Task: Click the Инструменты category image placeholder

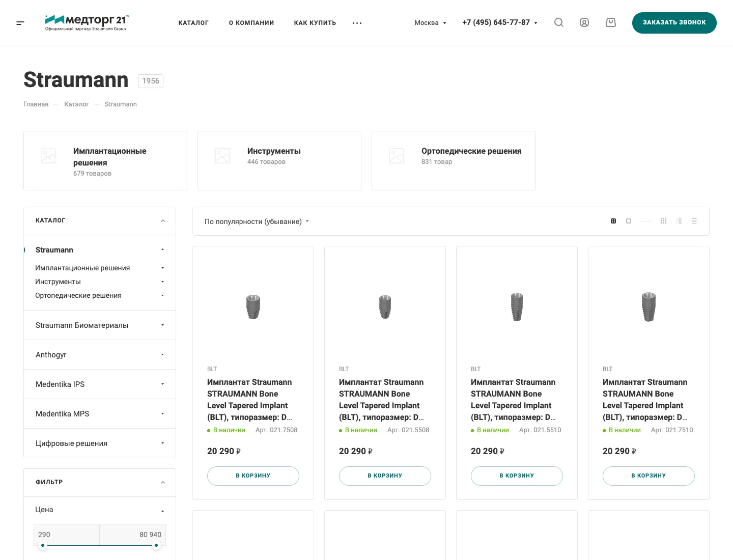Action: point(222,156)
